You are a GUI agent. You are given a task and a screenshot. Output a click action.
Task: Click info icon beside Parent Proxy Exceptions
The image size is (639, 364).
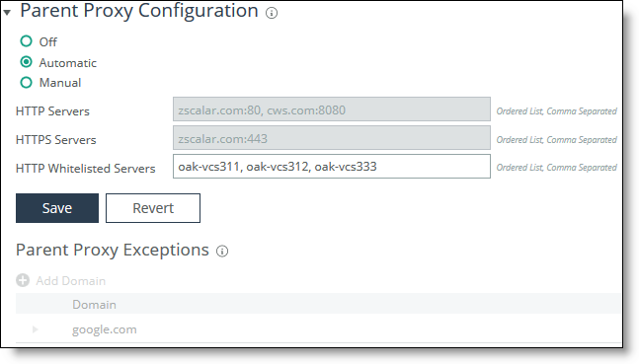pyautogui.click(x=222, y=252)
